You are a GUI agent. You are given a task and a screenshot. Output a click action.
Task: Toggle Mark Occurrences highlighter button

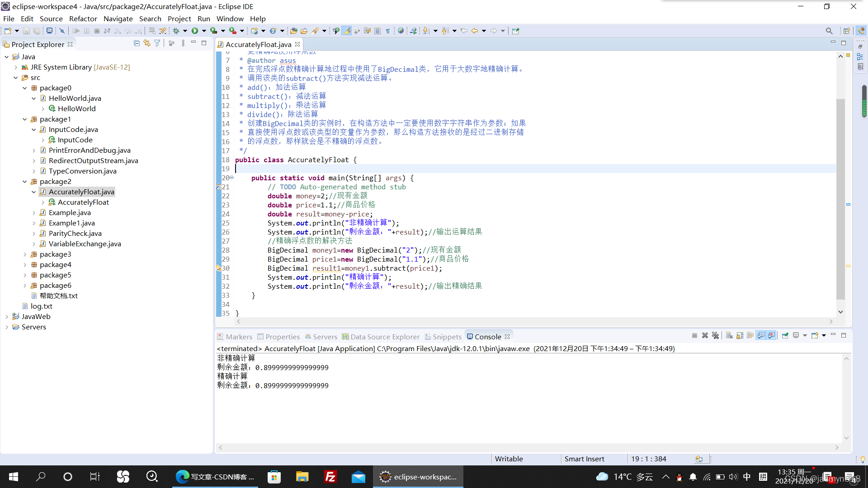[347, 31]
